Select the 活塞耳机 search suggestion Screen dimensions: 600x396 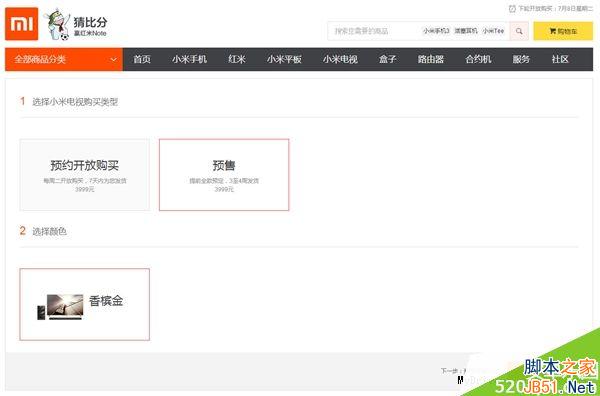(466, 31)
